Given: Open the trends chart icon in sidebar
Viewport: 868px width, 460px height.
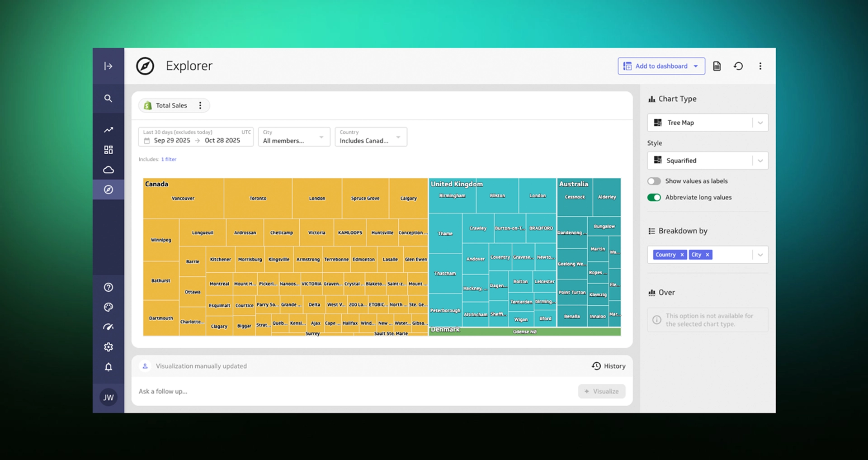Looking at the screenshot, I should click(108, 130).
